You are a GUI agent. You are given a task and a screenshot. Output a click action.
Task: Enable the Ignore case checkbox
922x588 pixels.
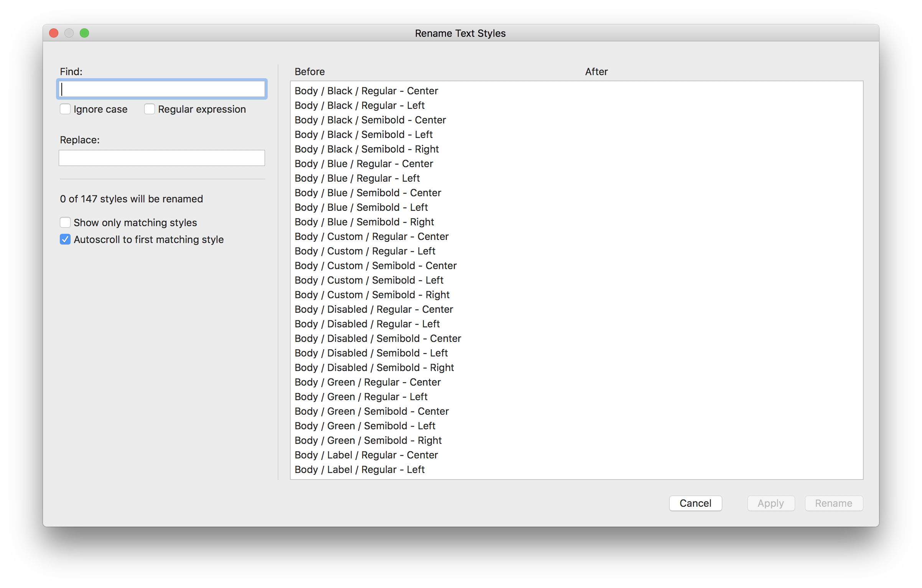coord(65,109)
